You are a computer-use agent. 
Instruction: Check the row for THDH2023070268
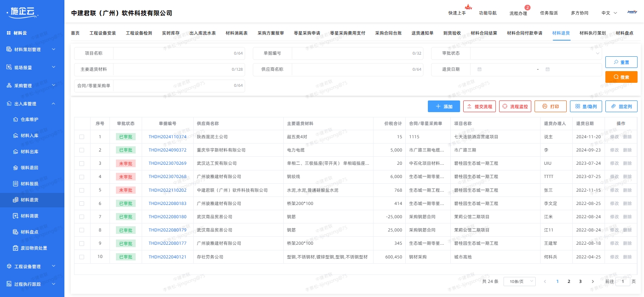(x=82, y=177)
